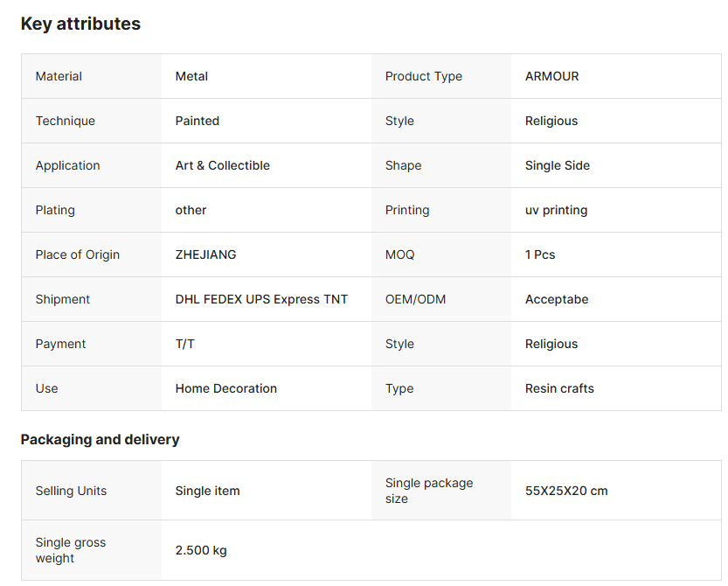Click the T/T payment value
The height and width of the screenshot is (586, 728).
[184, 344]
